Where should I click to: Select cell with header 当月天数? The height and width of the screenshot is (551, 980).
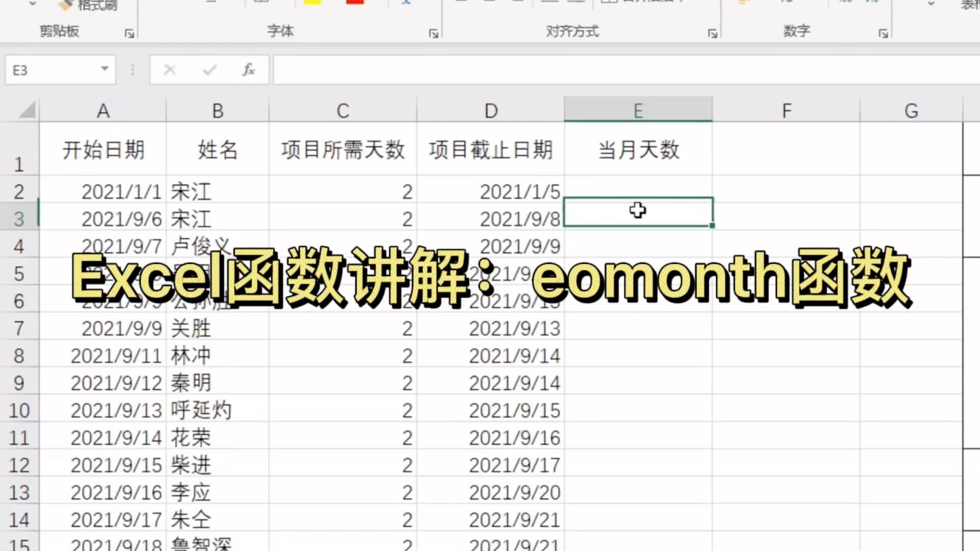pos(638,150)
